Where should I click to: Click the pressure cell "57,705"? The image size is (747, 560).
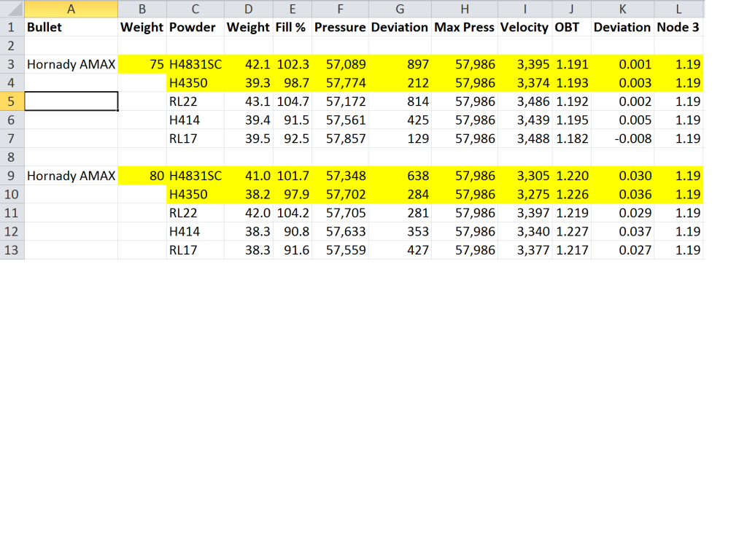[340, 213]
